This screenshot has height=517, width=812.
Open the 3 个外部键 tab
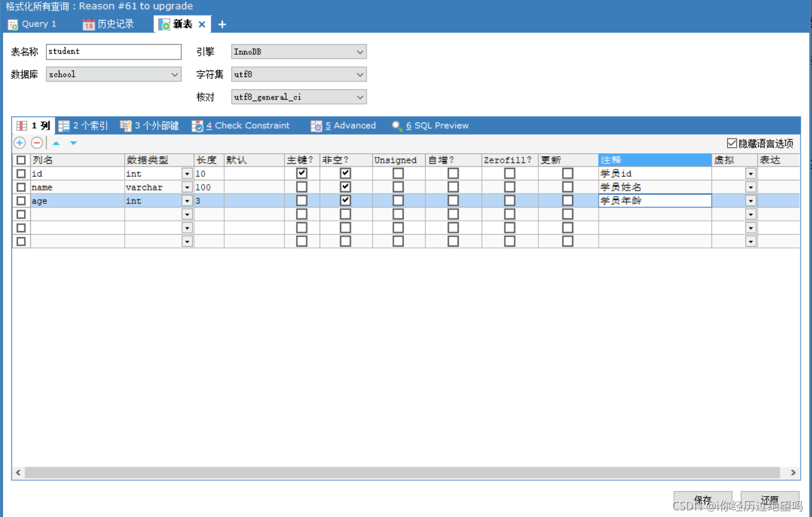point(149,125)
